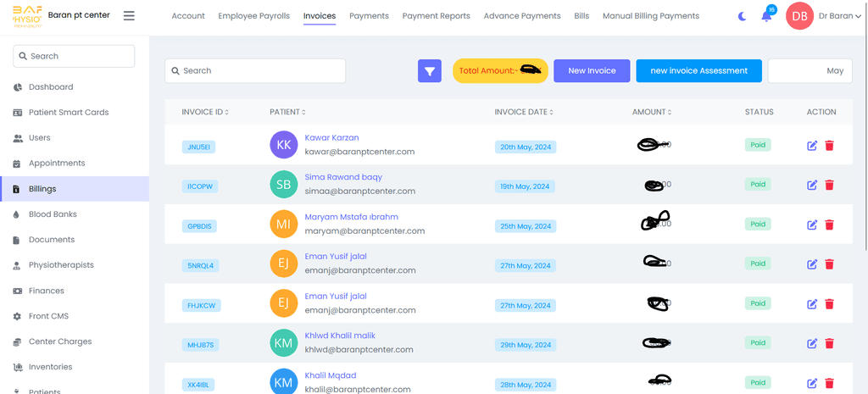Open Appointments in the sidebar
Screen dimensions: 868x394
(x=57, y=164)
